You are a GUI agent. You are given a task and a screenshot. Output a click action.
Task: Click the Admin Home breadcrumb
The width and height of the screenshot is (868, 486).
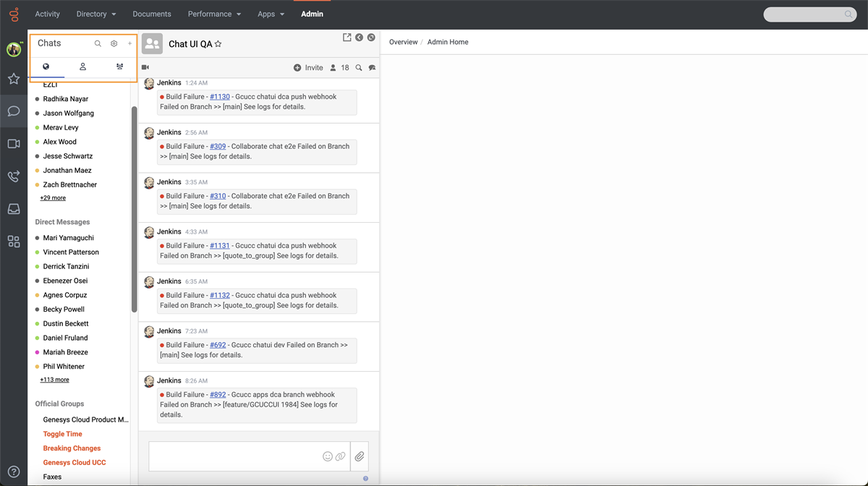tap(448, 42)
